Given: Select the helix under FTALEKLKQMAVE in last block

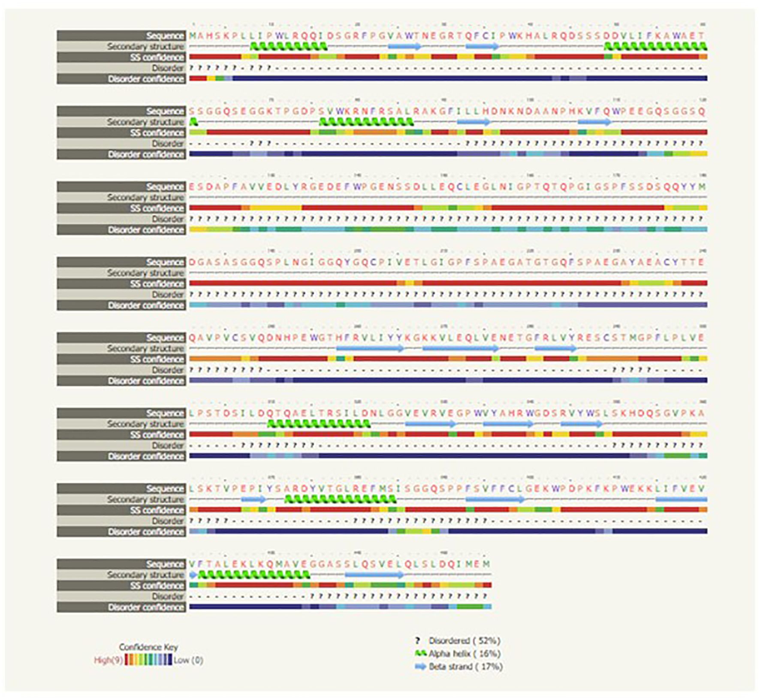Looking at the screenshot, I should pos(254,575).
